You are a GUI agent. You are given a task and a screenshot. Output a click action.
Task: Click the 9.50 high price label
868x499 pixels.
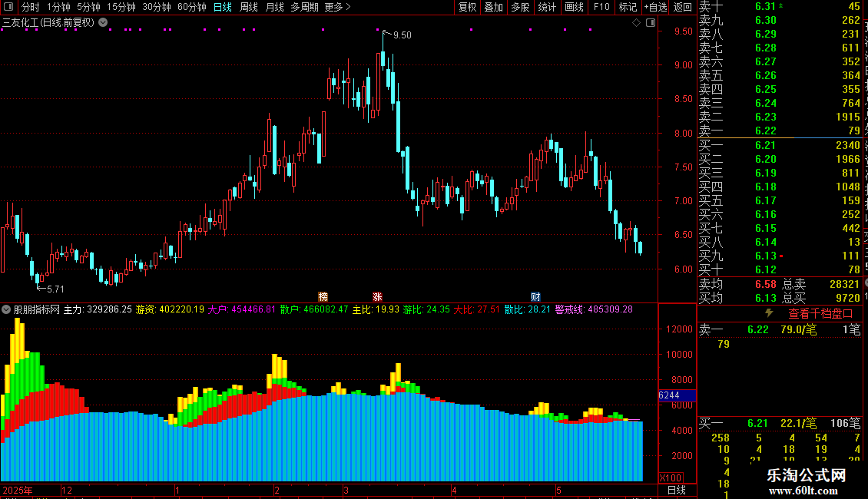[402, 35]
